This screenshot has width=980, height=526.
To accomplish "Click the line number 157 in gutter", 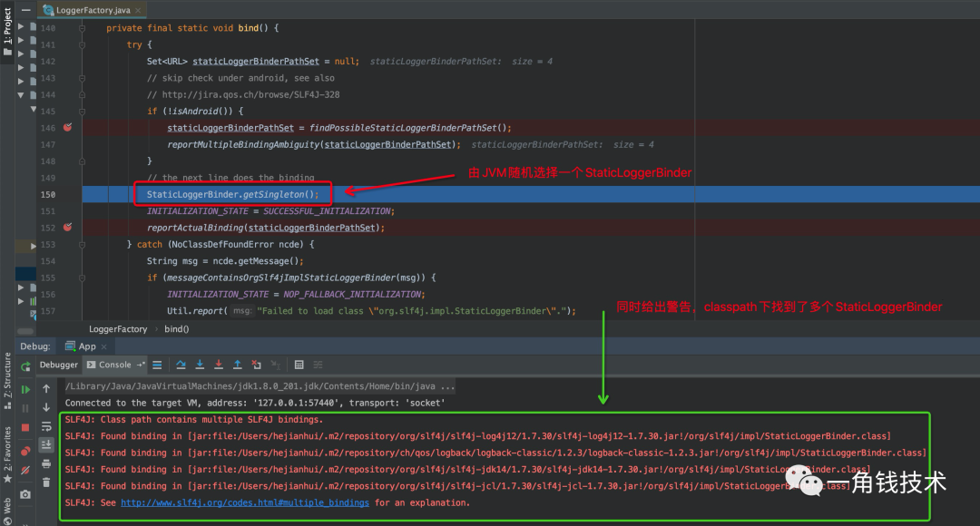I will [48, 311].
